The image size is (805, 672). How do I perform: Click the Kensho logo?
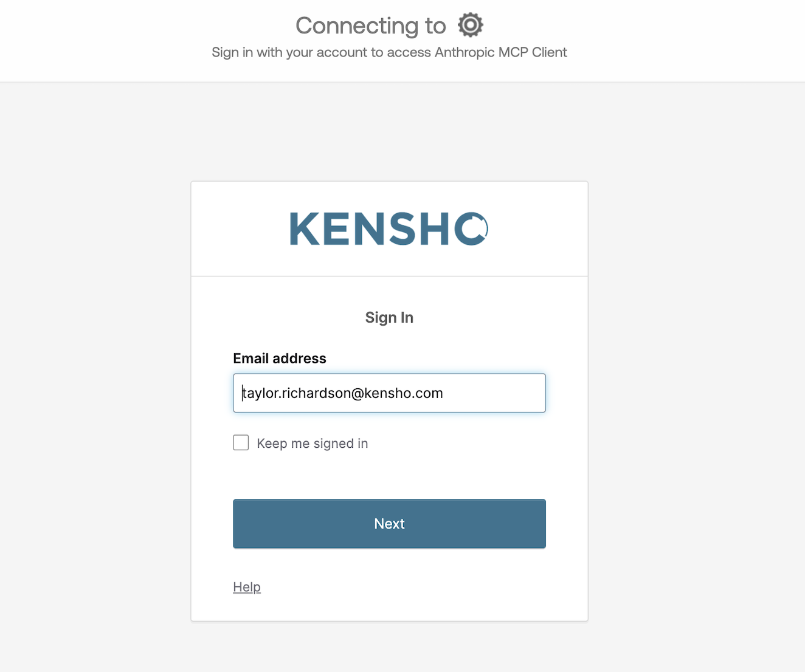389,229
